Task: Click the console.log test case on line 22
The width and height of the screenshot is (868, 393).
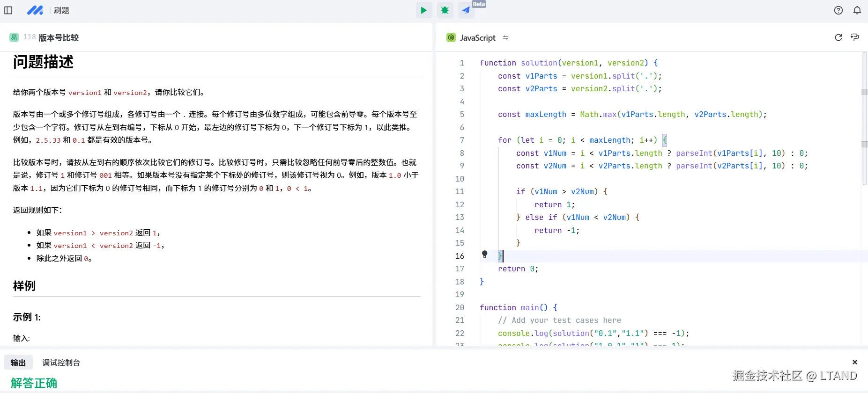Action: click(x=594, y=333)
